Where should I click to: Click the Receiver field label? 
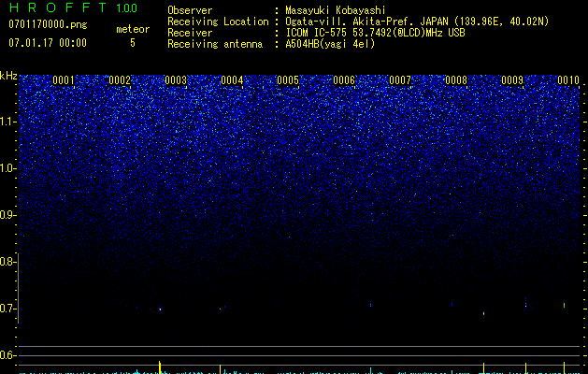click(x=190, y=33)
